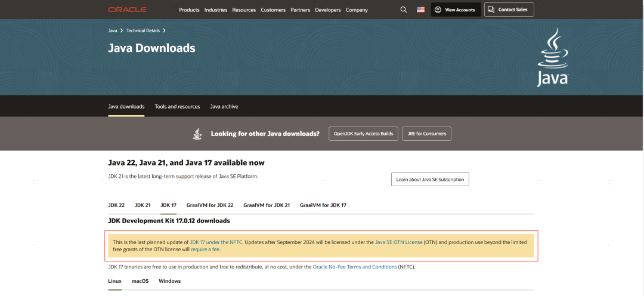Open the Customers menu

coord(273,10)
